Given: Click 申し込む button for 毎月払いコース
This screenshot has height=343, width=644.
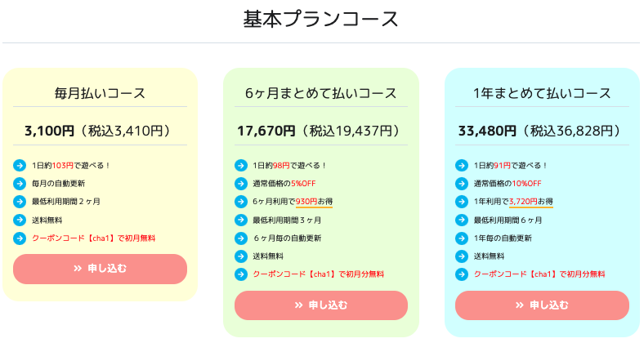Looking at the screenshot, I should [100, 269].
